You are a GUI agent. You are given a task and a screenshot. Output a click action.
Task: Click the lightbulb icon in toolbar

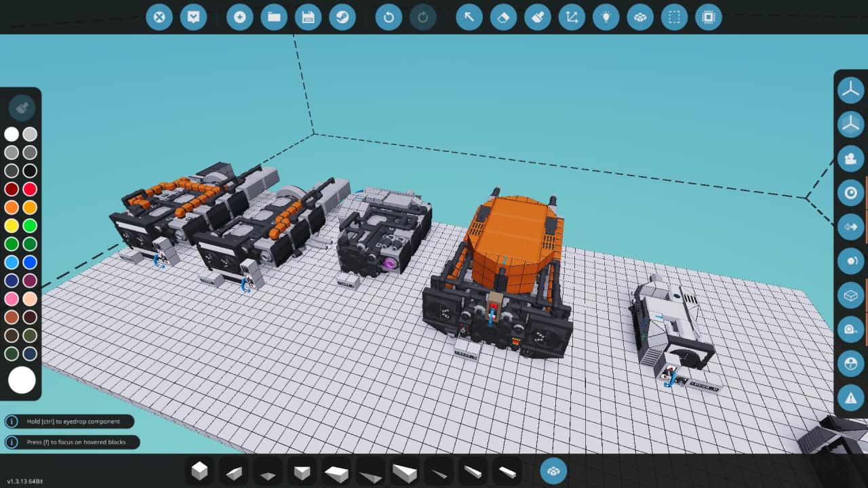606,18
